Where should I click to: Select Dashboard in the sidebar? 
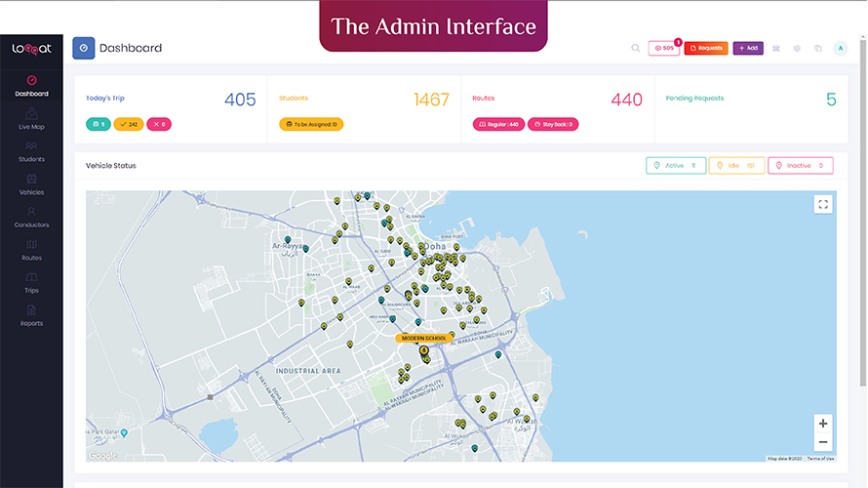31,86
